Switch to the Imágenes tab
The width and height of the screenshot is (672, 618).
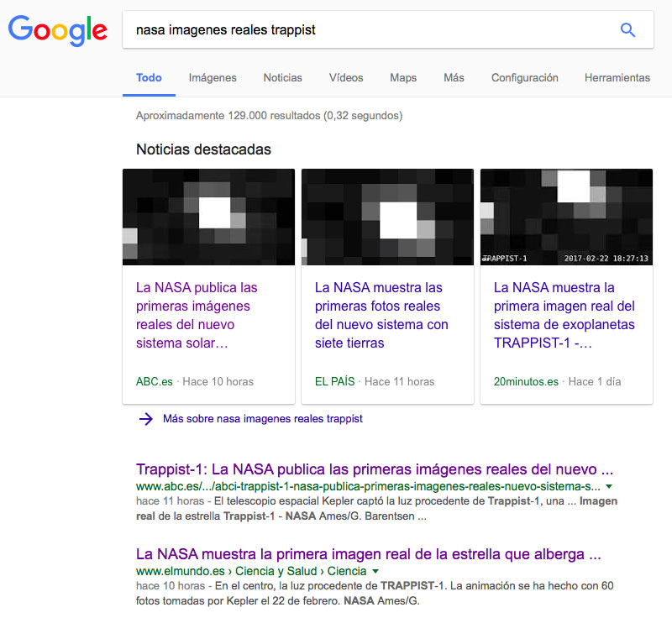point(213,77)
